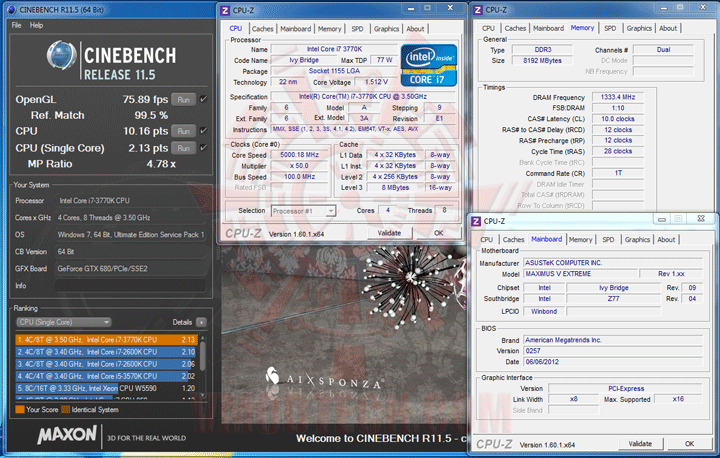Viewport: 720px width, 458px height.
Task: Open the File menu in Cinebench
Action: tap(17, 25)
